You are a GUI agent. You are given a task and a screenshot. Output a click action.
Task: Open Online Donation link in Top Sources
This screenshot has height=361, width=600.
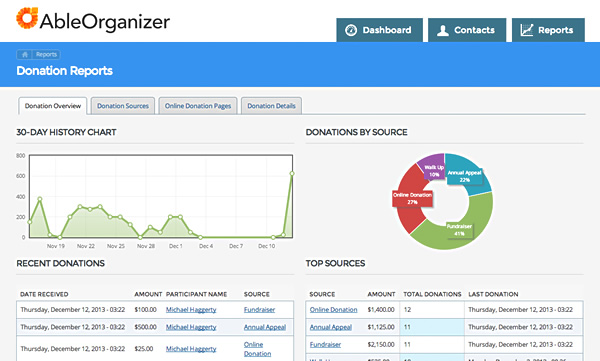(333, 309)
